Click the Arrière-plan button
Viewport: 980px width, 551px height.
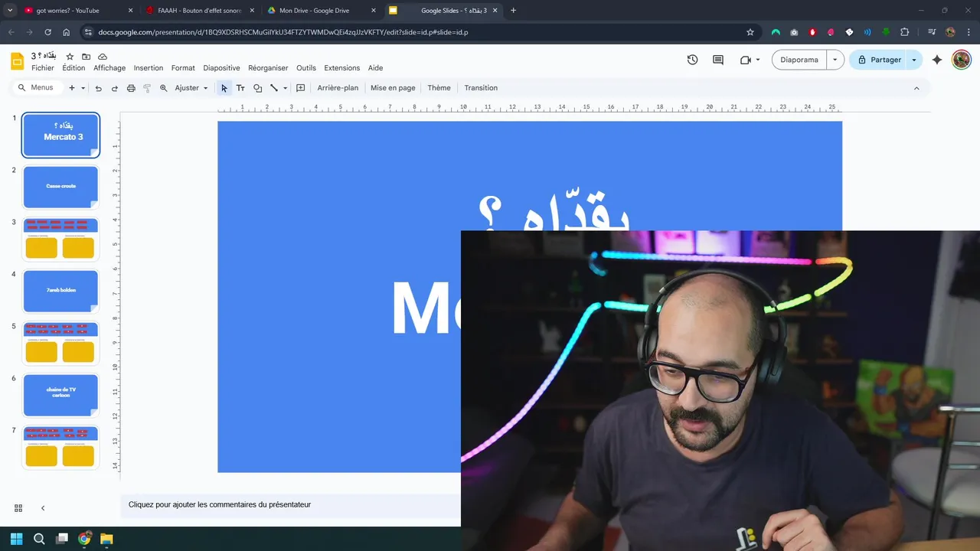pos(338,88)
